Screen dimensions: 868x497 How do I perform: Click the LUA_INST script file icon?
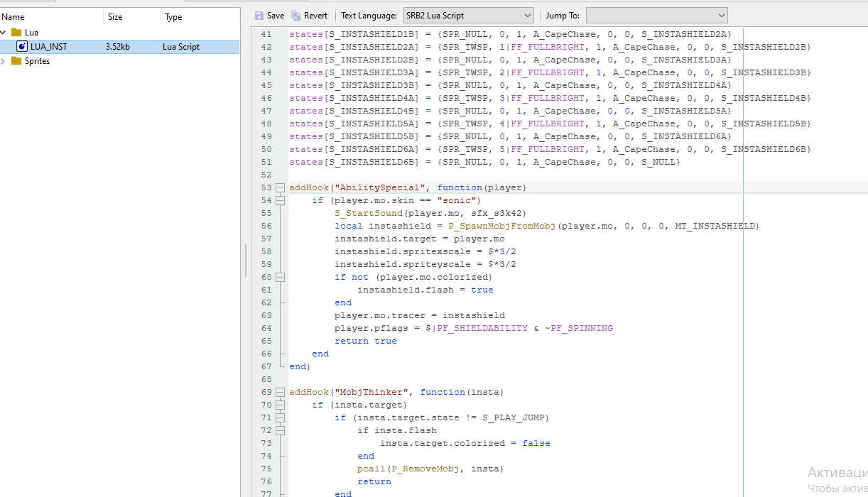coord(22,47)
